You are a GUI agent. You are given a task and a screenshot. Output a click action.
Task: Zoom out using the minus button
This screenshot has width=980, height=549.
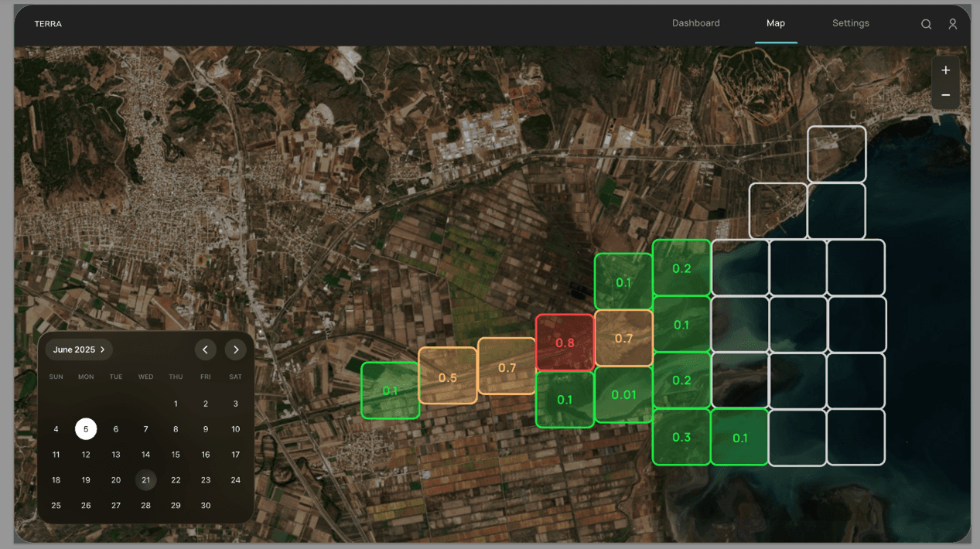point(945,95)
